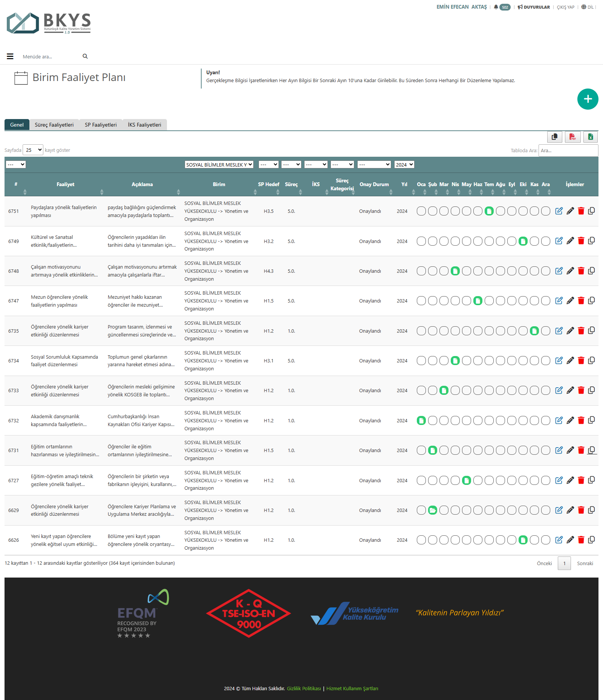Export table as PDF
Viewport: 603px width, 700px height.
pos(572,137)
